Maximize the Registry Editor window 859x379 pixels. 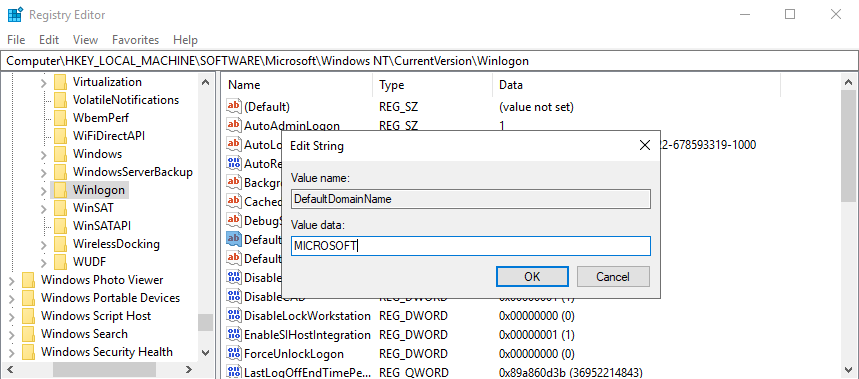pos(789,15)
